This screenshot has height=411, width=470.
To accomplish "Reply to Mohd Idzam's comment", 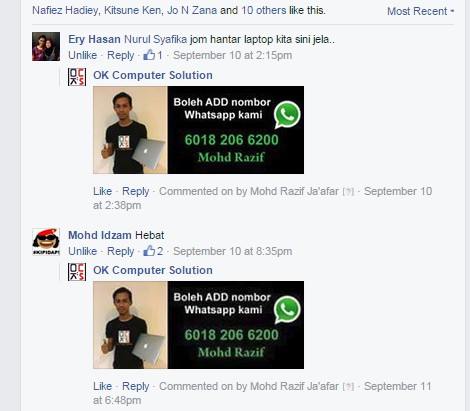I will point(120,251).
